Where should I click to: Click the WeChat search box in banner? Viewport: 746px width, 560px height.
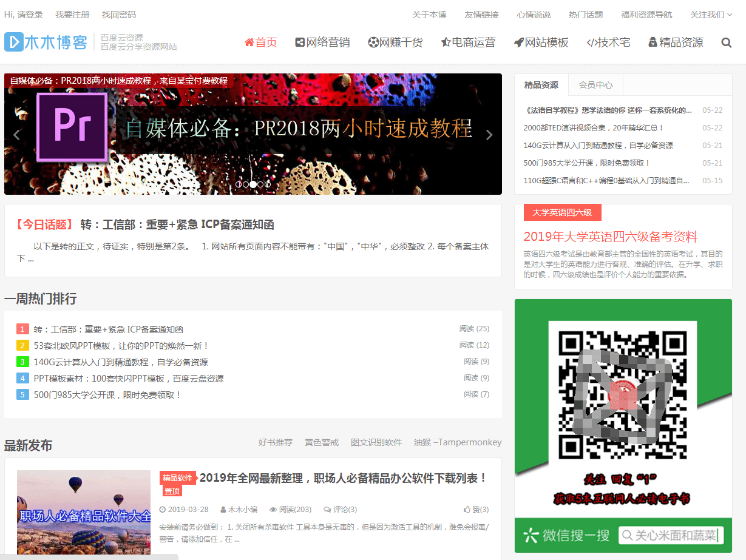[671, 535]
